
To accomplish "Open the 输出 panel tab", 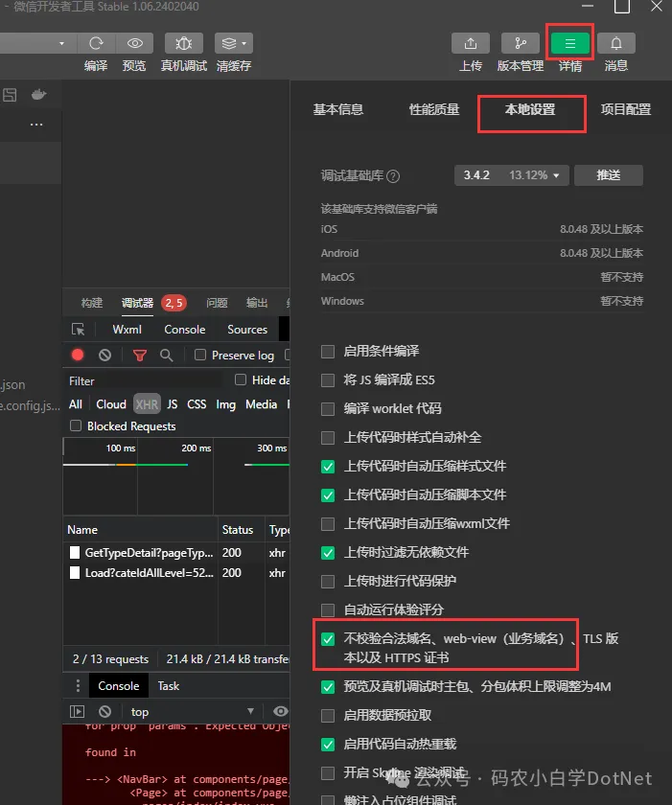I will [257, 303].
